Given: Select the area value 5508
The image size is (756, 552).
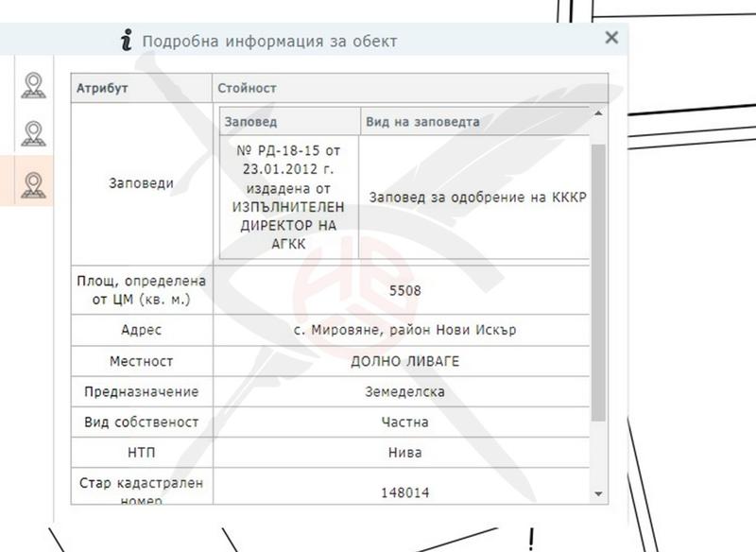Looking at the screenshot, I should point(406,289).
